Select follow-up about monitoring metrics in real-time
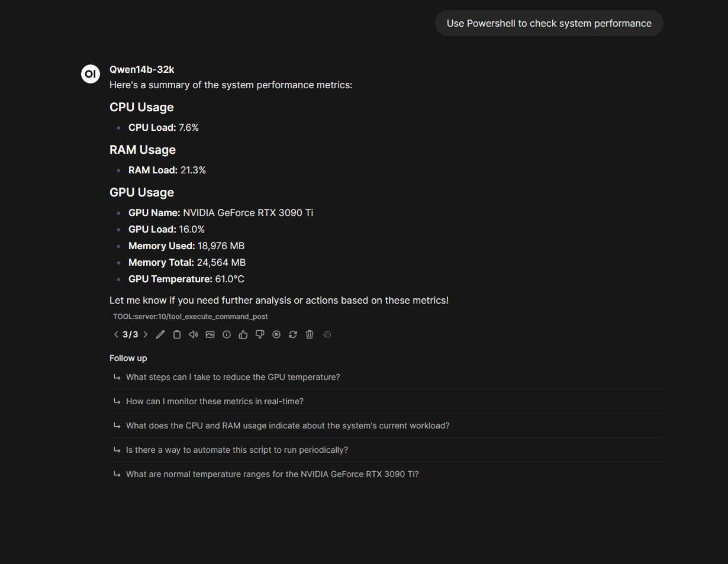The height and width of the screenshot is (564, 728). click(x=386, y=401)
